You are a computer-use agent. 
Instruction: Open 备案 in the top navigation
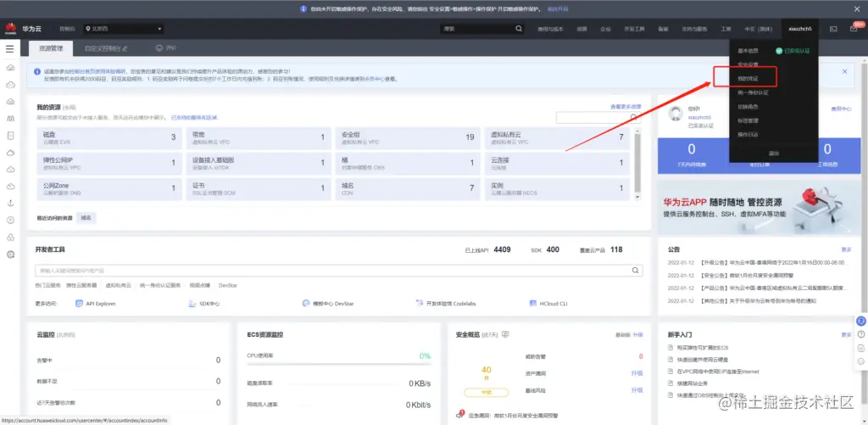point(663,29)
